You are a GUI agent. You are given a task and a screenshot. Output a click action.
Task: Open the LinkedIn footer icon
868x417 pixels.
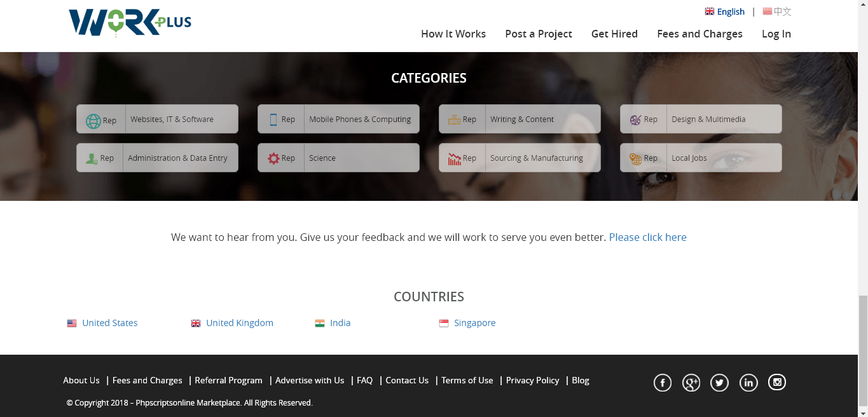[x=748, y=383]
